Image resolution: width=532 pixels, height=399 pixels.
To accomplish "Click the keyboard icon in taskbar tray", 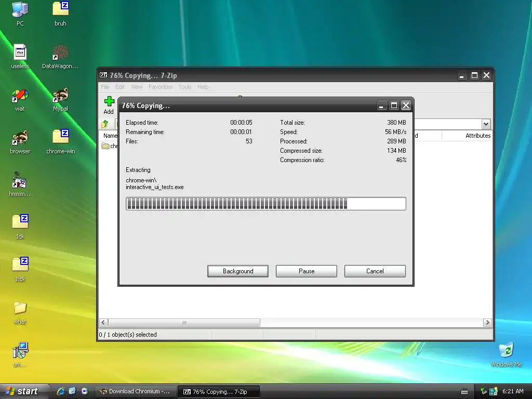I will coord(464,392).
